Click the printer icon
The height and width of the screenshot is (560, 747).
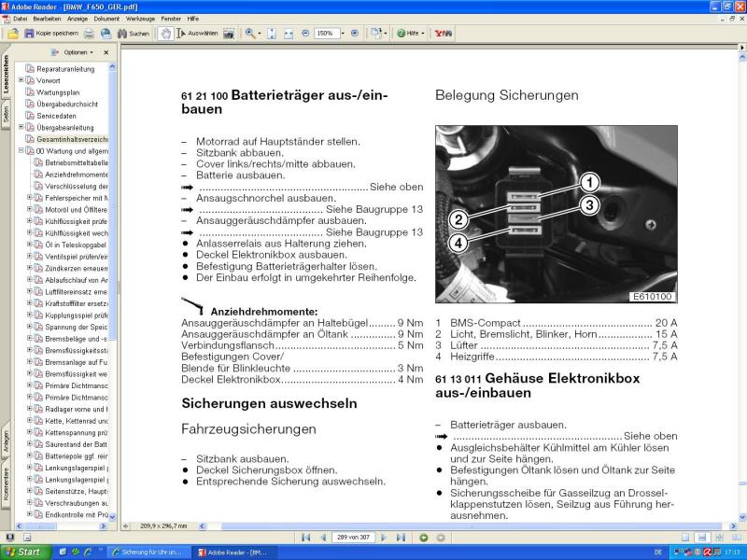tap(89, 34)
